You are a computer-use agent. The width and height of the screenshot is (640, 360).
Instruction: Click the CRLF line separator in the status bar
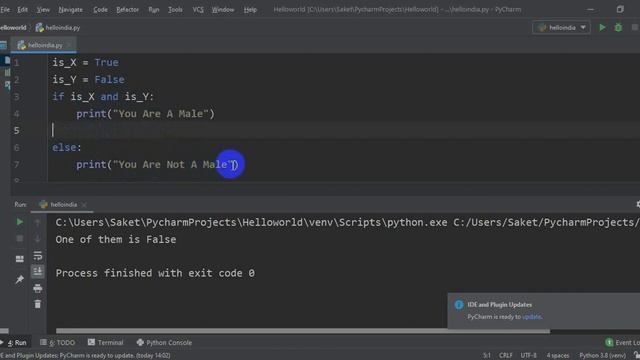pyautogui.click(x=505, y=356)
